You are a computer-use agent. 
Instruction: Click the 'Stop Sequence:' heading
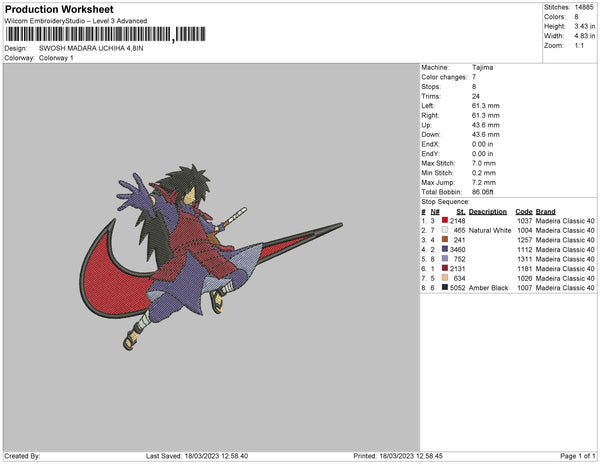[x=445, y=202]
